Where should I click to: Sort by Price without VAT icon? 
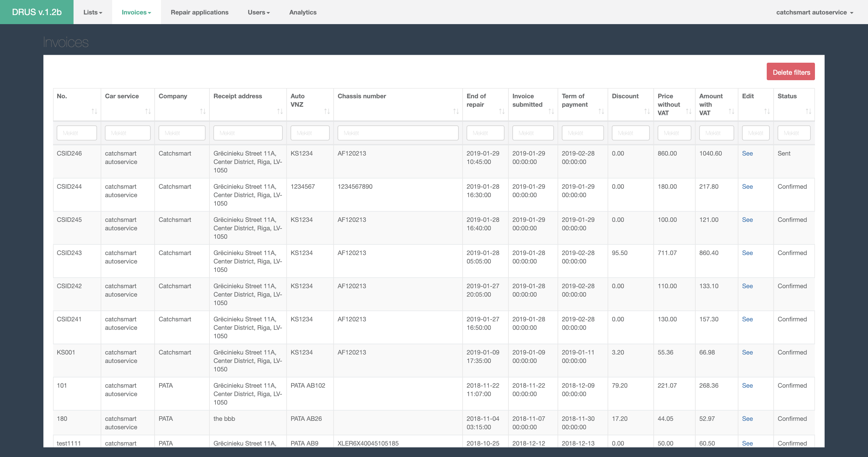689,111
